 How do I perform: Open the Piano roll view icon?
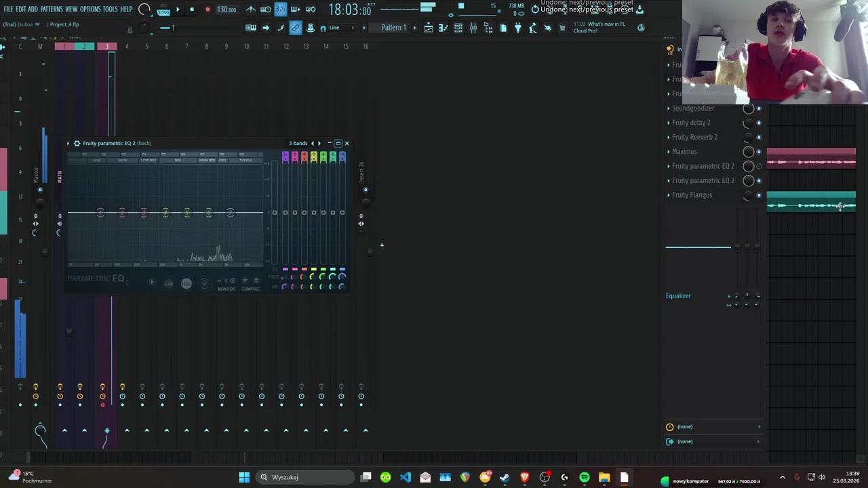pyautogui.click(x=443, y=28)
